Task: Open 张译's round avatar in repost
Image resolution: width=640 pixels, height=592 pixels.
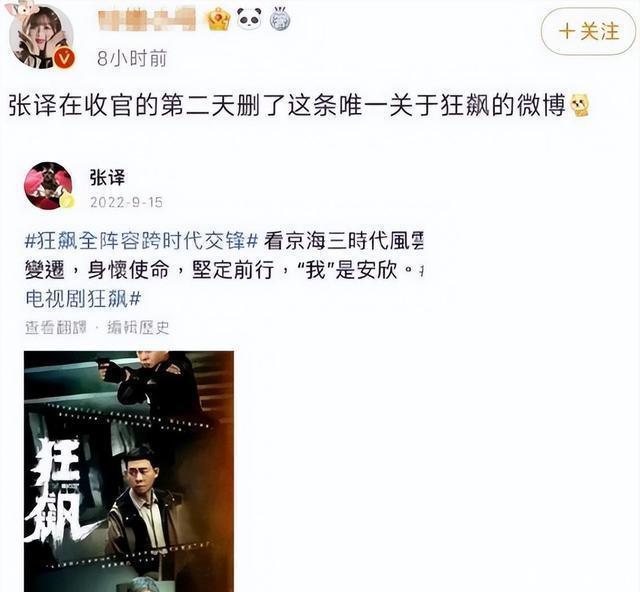Action: [48, 186]
